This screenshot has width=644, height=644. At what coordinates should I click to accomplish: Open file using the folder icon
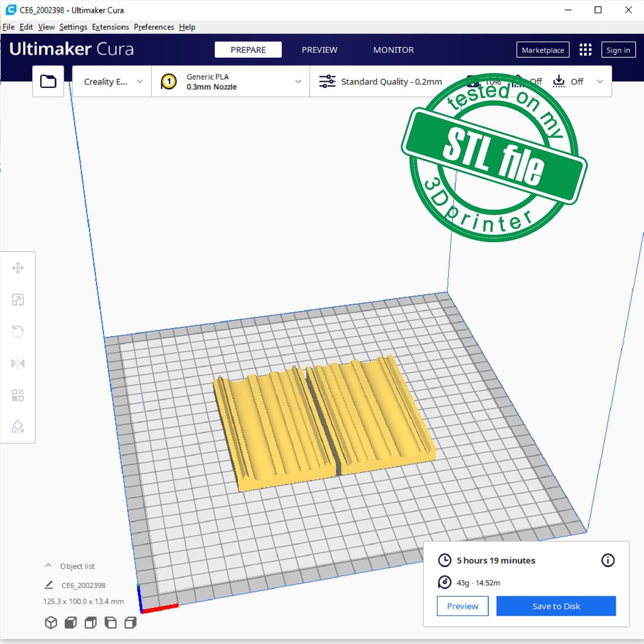pyautogui.click(x=48, y=81)
